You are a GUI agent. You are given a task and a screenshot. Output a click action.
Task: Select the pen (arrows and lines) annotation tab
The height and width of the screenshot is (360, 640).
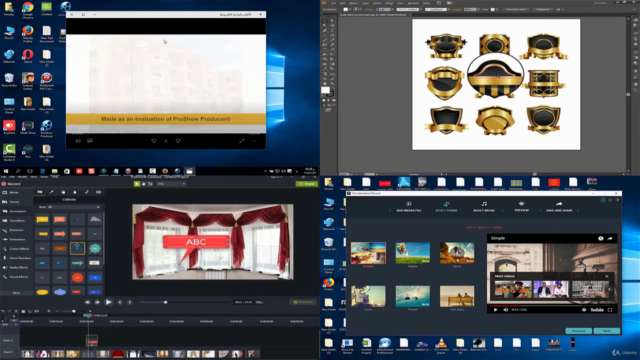[x=51, y=192]
